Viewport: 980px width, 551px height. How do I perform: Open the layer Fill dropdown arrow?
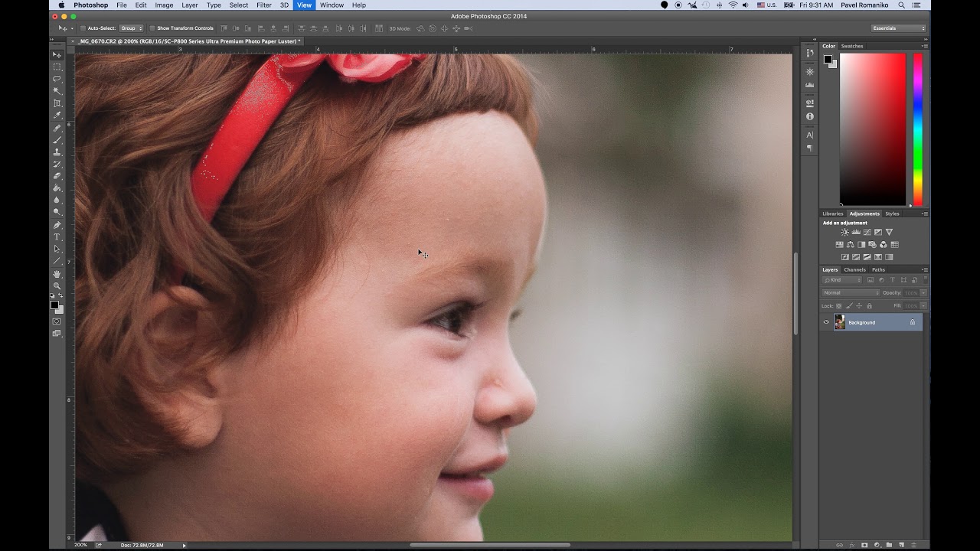923,305
